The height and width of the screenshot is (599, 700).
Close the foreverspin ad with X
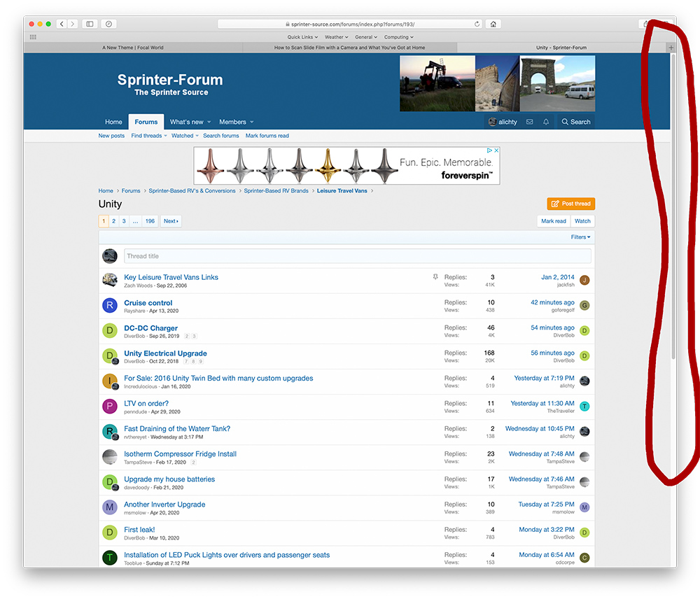click(496, 150)
